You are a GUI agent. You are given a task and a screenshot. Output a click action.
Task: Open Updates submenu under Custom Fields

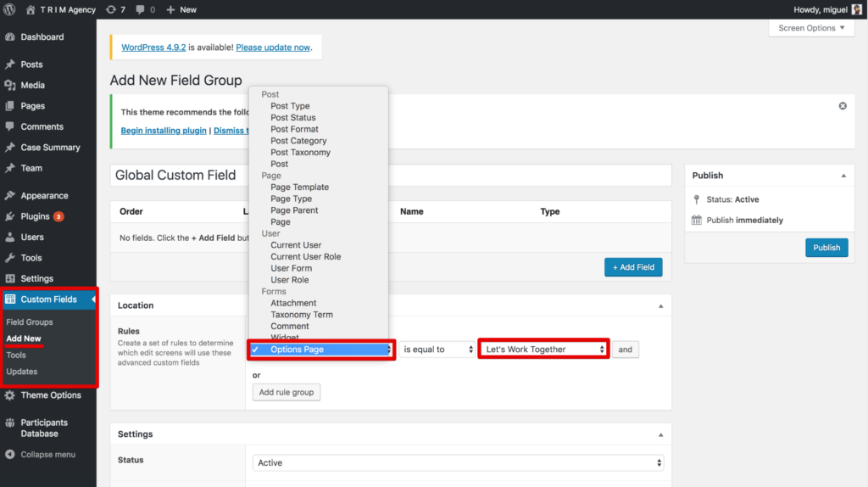coord(21,372)
